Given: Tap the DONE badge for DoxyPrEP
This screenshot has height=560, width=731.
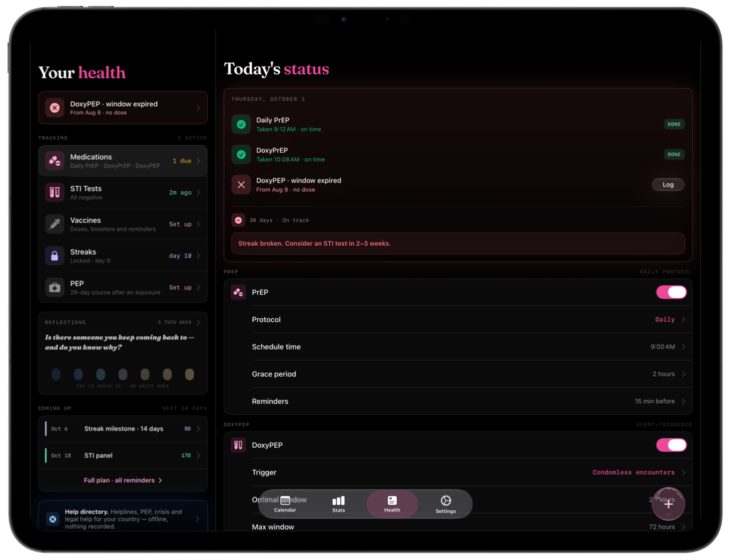Looking at the screenshot, I should click(x=674, y=154).
